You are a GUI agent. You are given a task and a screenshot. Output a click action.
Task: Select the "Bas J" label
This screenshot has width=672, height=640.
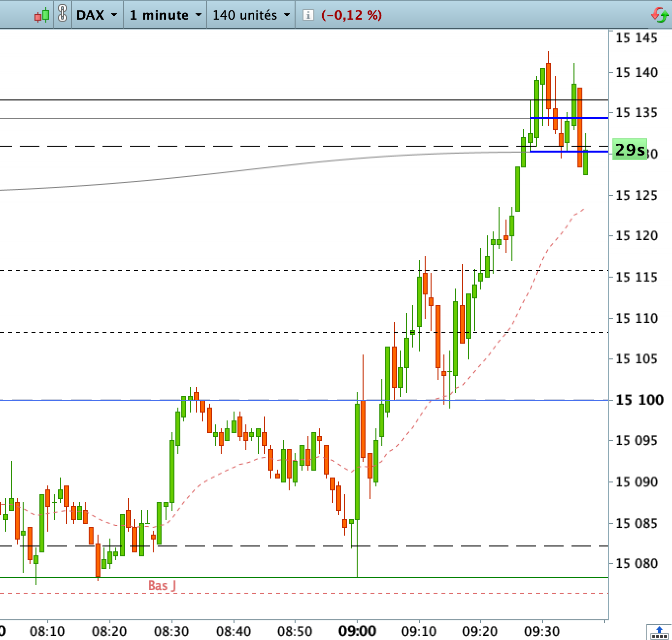coord(162,585)
